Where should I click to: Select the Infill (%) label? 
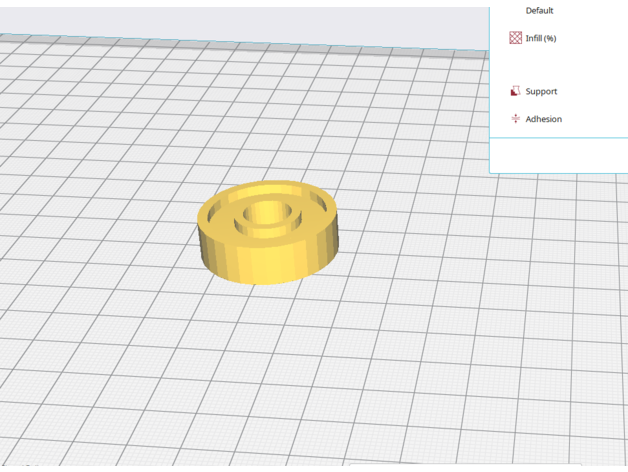[541, 38]
